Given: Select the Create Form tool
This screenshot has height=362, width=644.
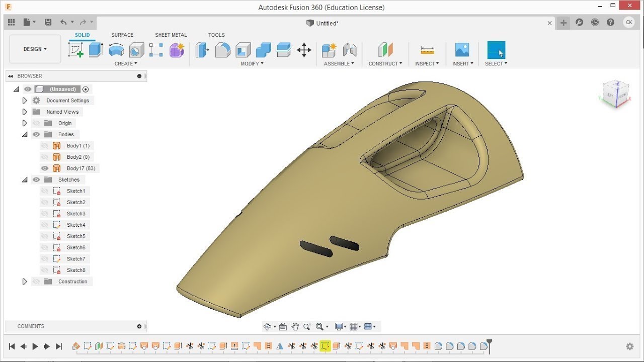Looking at the screenshot, I should tap(177, 50).
